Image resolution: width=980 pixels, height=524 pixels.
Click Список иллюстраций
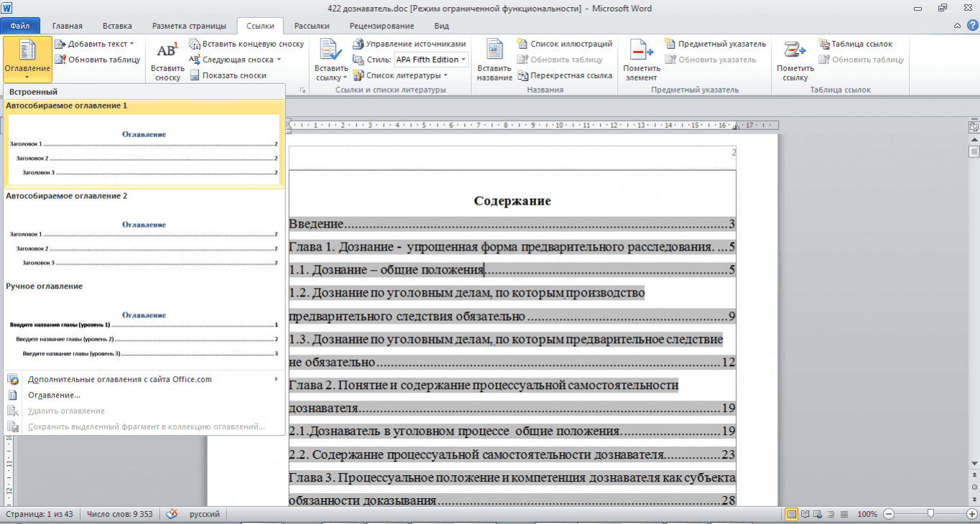click(x=564, y=44)
